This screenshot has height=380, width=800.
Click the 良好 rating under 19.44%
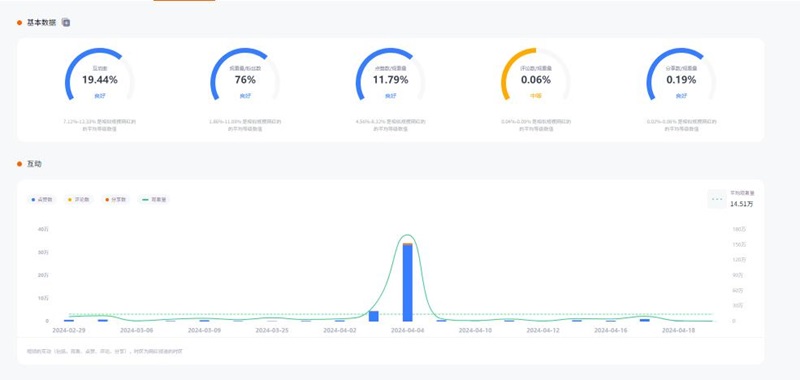pos(99,96)
